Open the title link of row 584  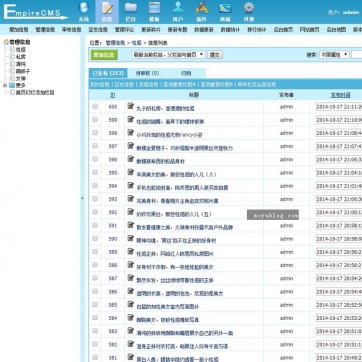tap(168, 320)
